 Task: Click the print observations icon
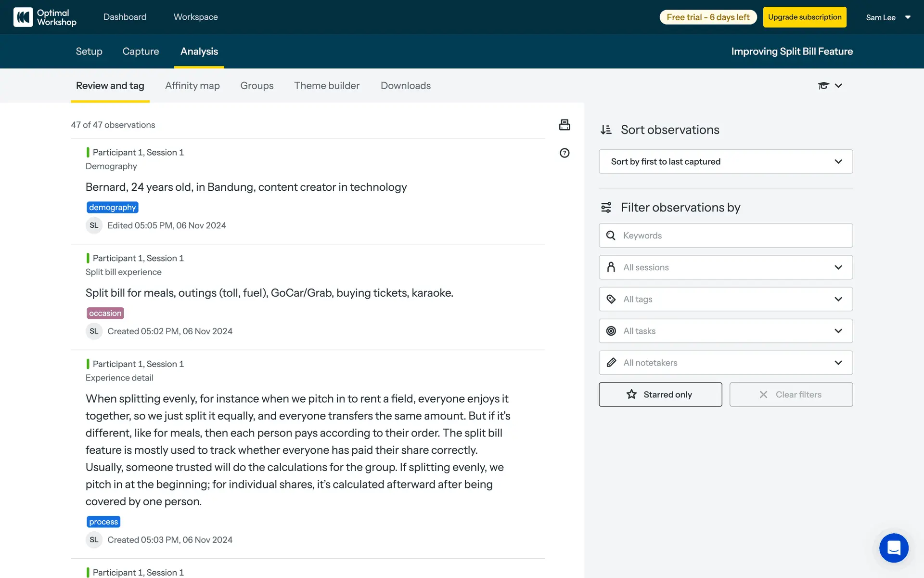[565, 125]
